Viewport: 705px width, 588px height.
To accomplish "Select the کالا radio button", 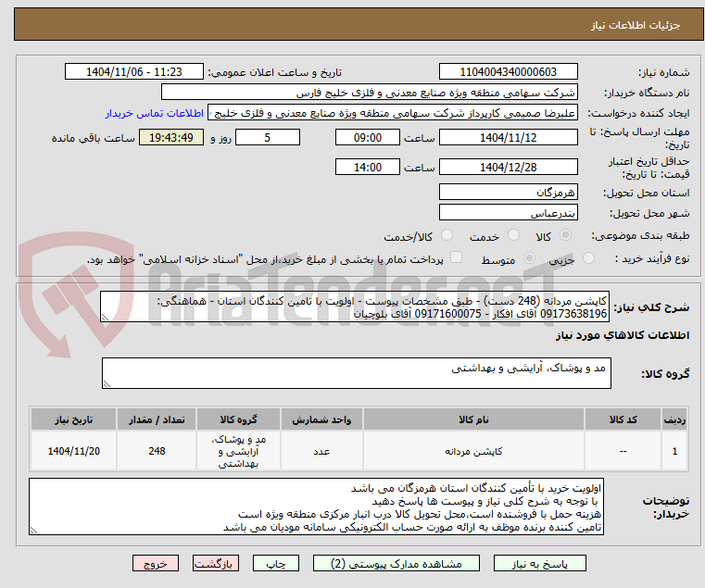I will (x=565, y=235).
